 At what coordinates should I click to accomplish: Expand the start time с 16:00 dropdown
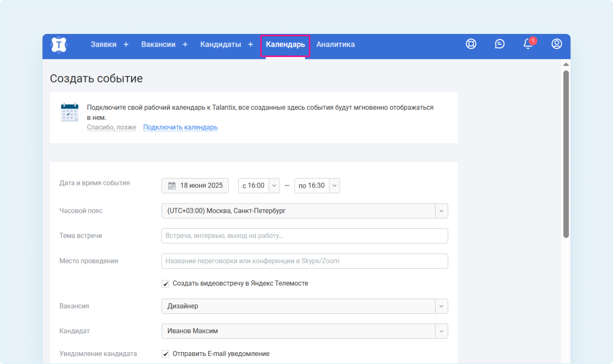pos(274,185)
